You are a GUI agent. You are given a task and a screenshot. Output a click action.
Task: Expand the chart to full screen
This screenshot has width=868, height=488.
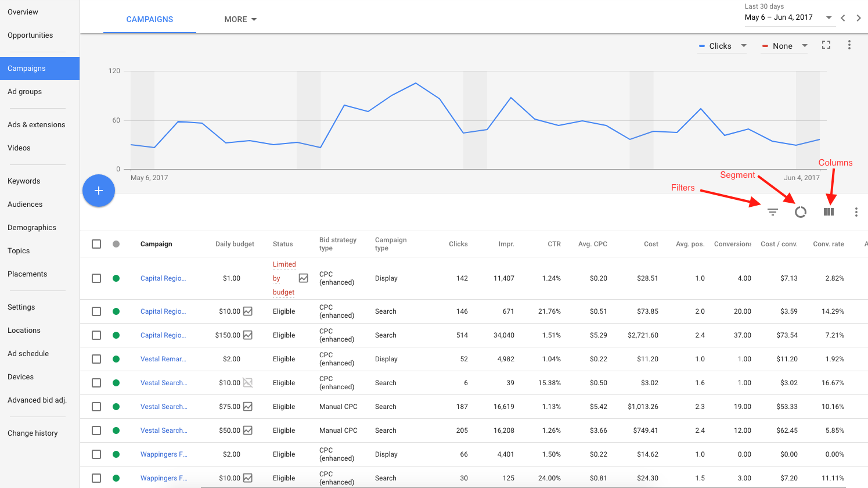tap(826, 45)
